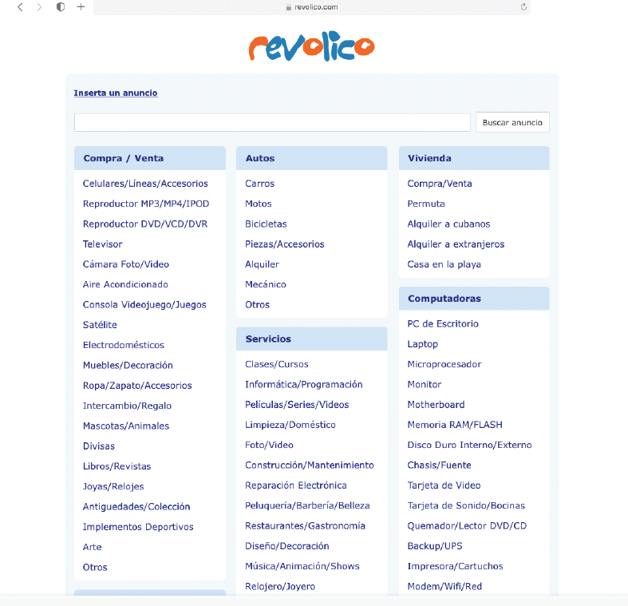
Task: Click the Revolico logo
Action: point(311,46)
